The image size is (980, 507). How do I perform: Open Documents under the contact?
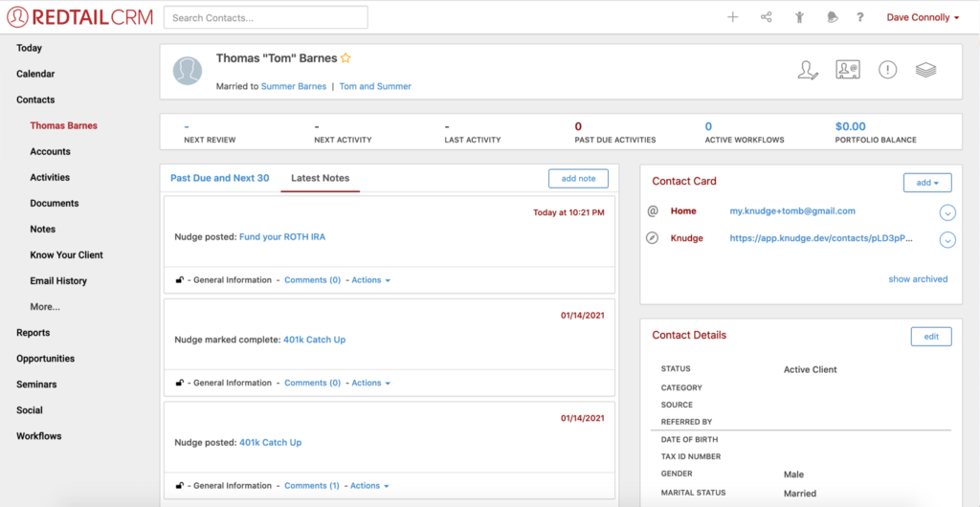[55, 203]
